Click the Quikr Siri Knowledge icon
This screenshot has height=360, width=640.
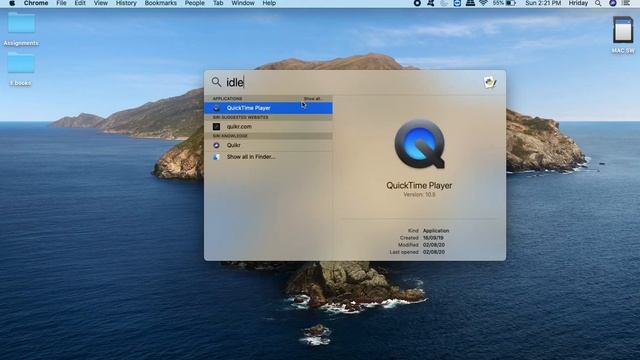(216, 145)
